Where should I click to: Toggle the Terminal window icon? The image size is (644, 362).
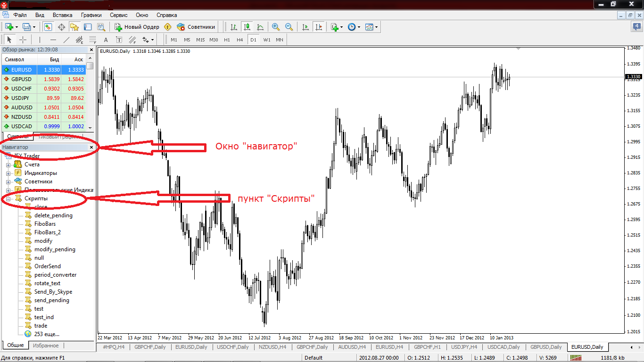pos(87,27)
